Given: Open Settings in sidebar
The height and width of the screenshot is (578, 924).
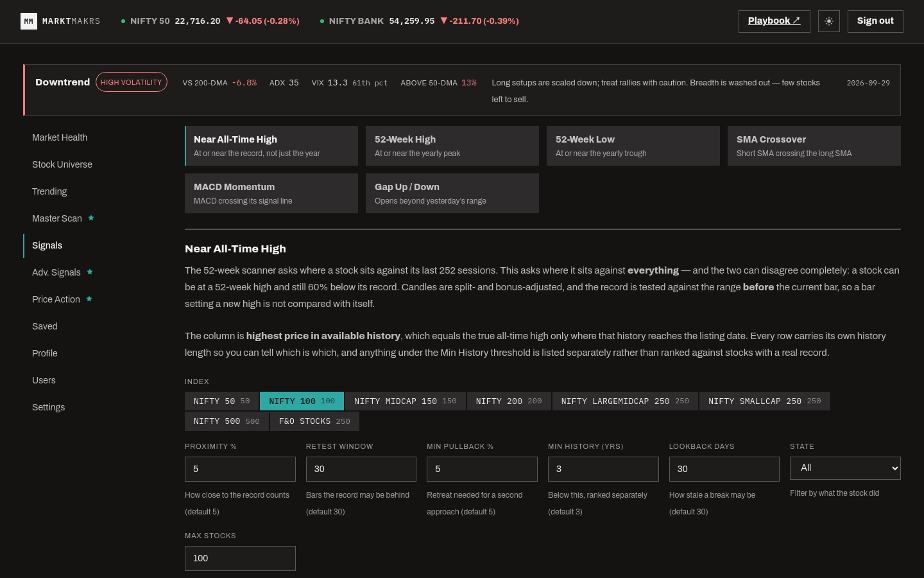Looking at the screenshot, I should click(49, 407).
